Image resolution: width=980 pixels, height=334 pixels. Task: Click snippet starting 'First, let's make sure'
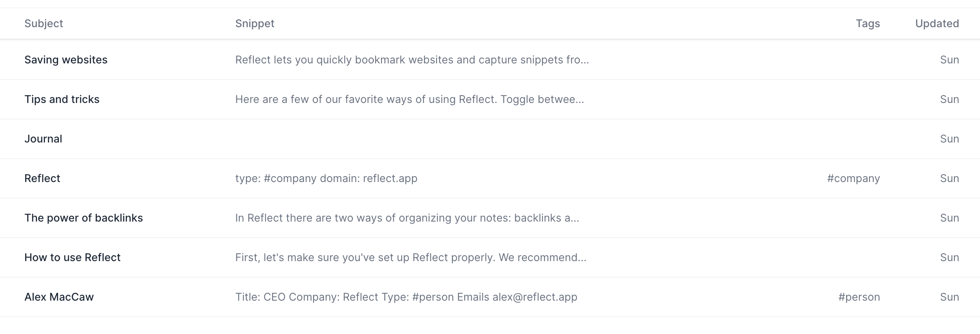pos(411,257)
